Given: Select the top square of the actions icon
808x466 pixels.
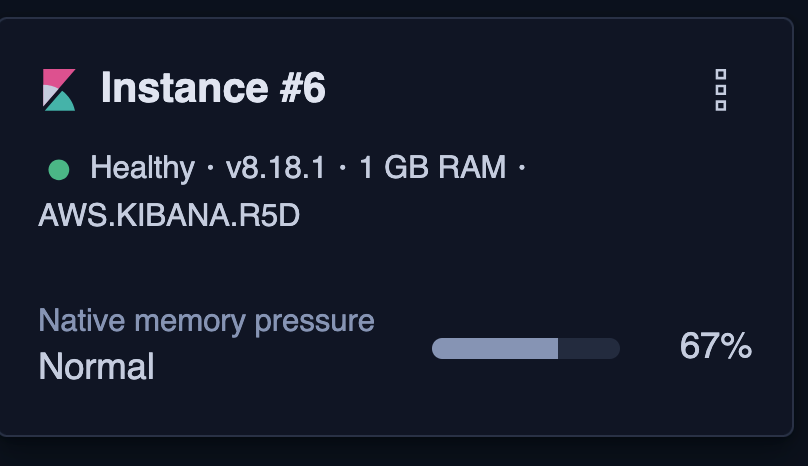Looking at the screenshot, I should [721, 75].
